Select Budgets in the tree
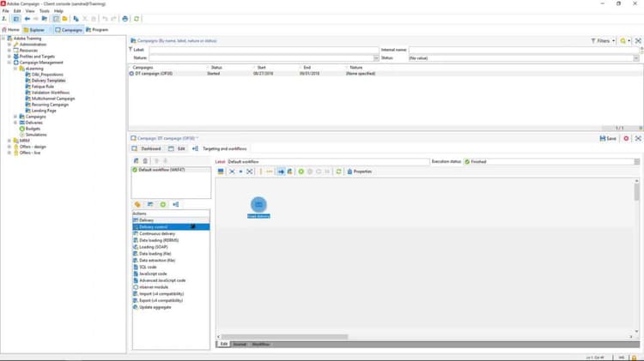This screenshot has width=644, height=361. pos(33,129)
